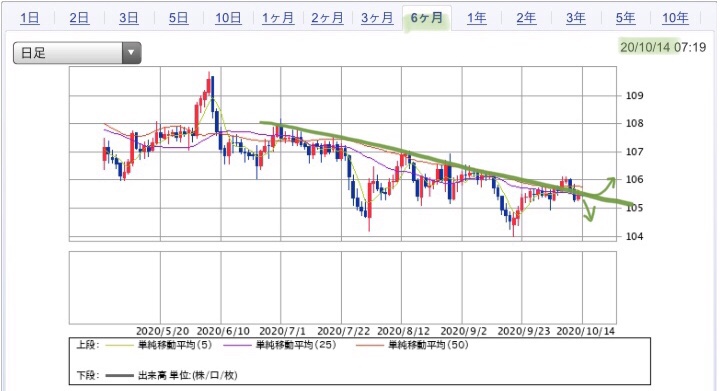Switch to the 1日 period tab

coord(30,18)
